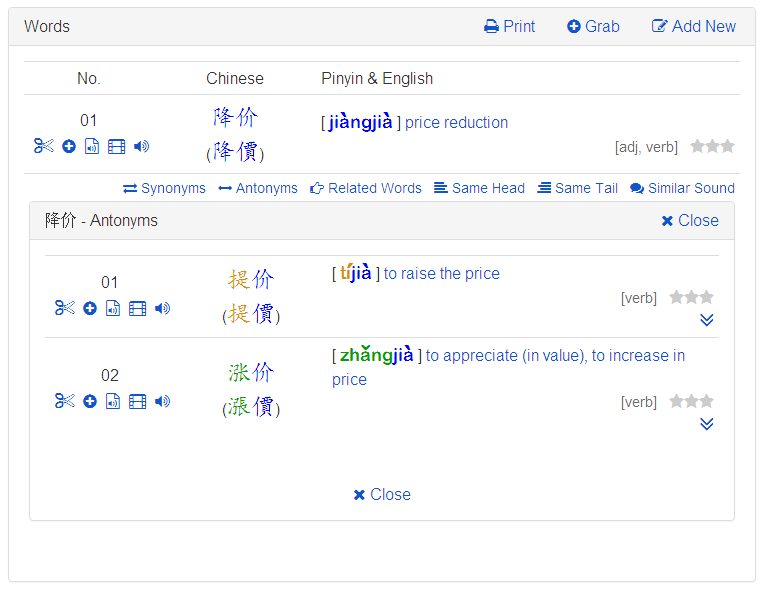This screenshot has height=590, width=765.
Task: Close the Antonyms panel from its header
Action: tap(690, 221)
